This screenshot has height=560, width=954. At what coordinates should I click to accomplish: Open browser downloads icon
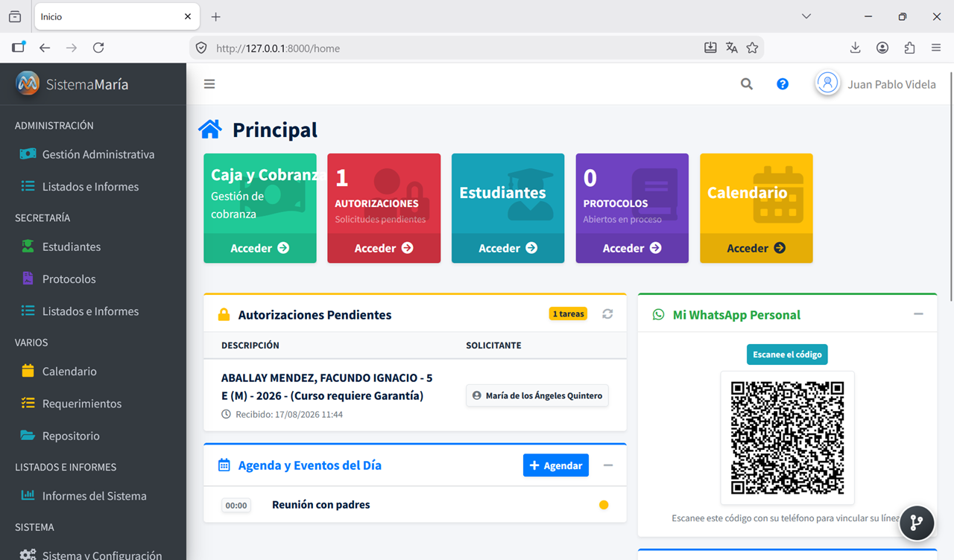855,48
